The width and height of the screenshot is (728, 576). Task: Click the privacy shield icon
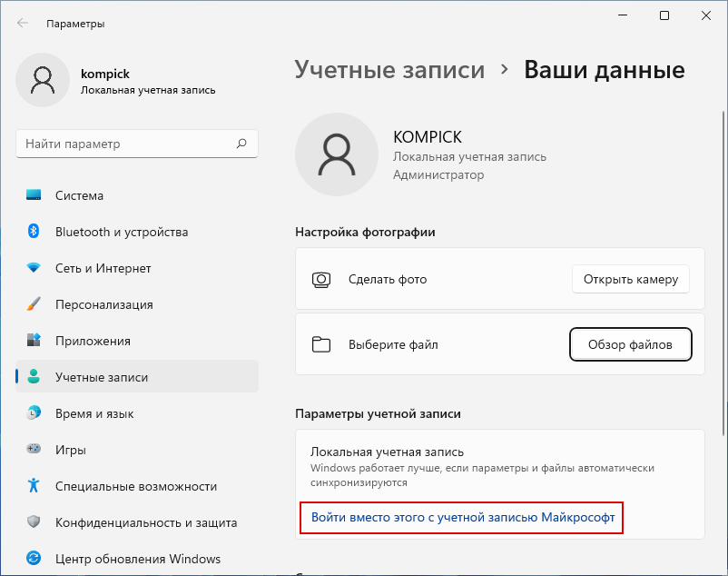pos(34,521)
